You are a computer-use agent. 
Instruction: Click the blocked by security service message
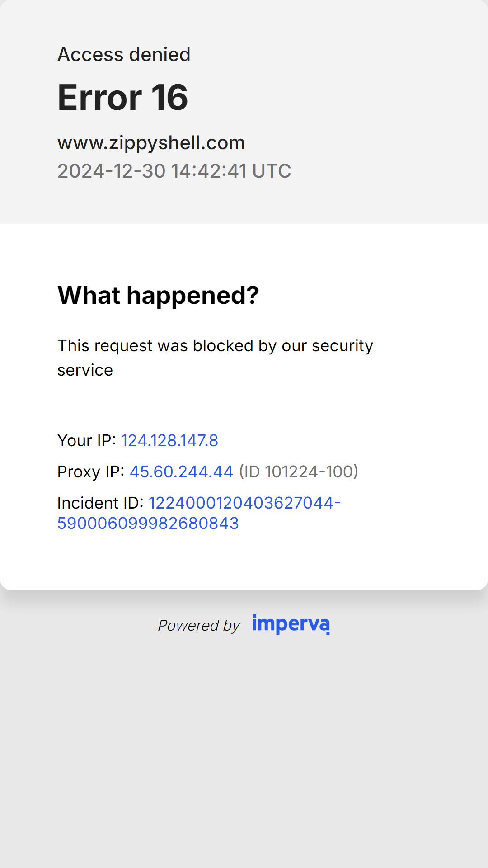coord(215,358)
